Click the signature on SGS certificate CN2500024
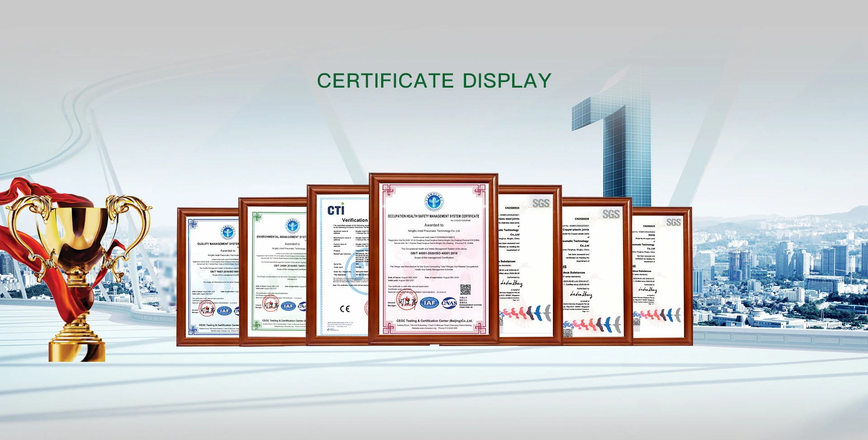The width and height of the screenshot is (868, 440). pos(511,283)
